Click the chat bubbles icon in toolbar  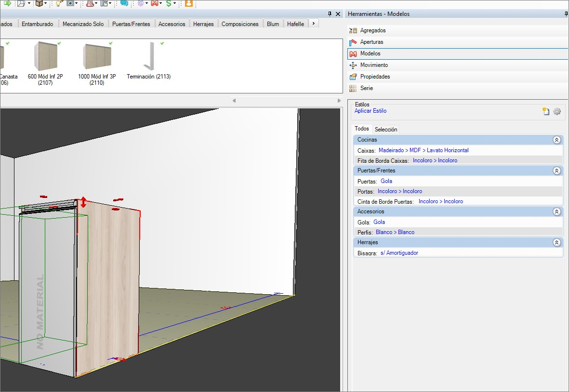(124, 3)
